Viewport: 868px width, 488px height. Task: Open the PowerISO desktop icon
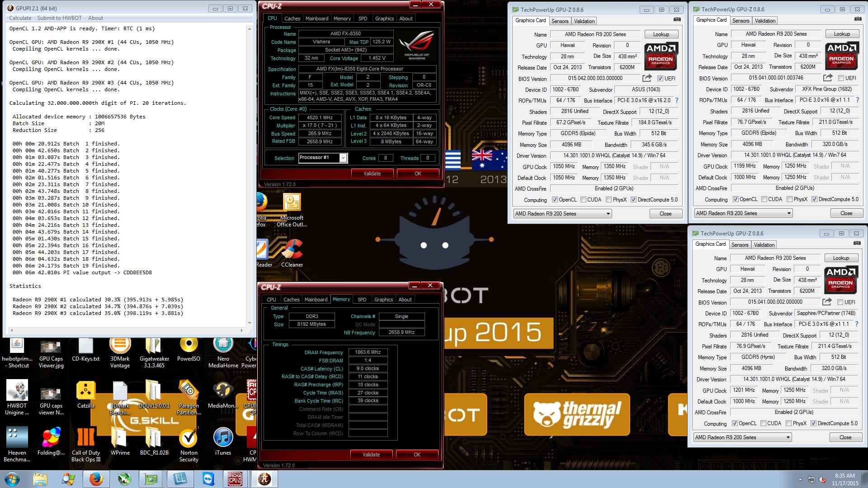(x=189, y=350)
